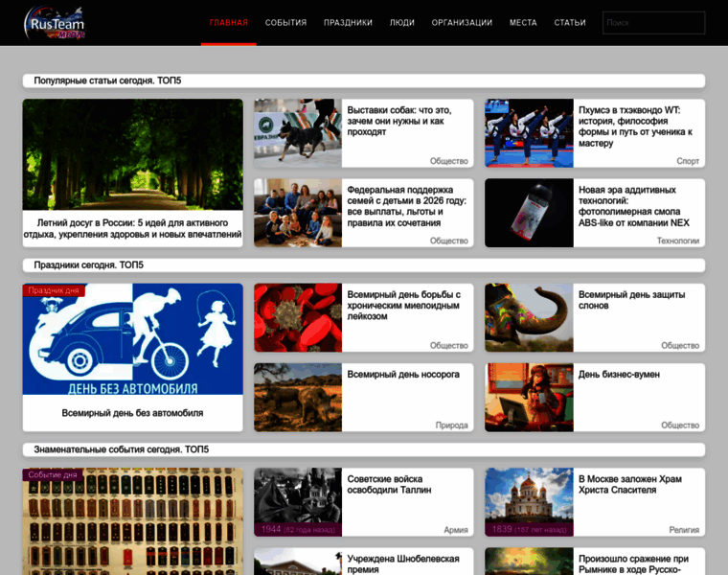Viewport: 728px width, 575px height.
Task: Open the День без автомобиля banner image
Action: point(133,339)
